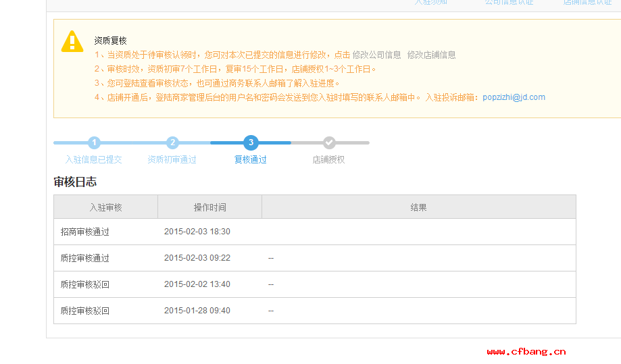Select the 招商审核通过 row entry
The width and height of the screenshot is (621, 364).
click(x=84, y=232)
